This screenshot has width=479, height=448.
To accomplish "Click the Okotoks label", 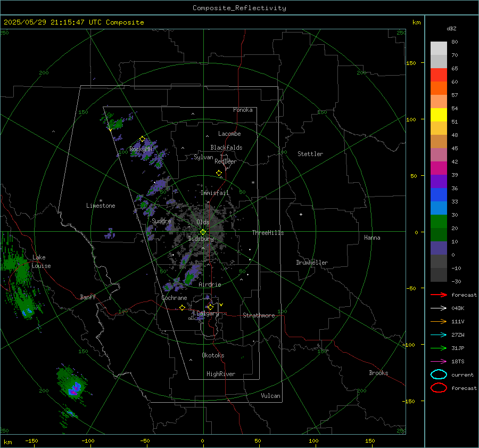I will pos(213,355).
